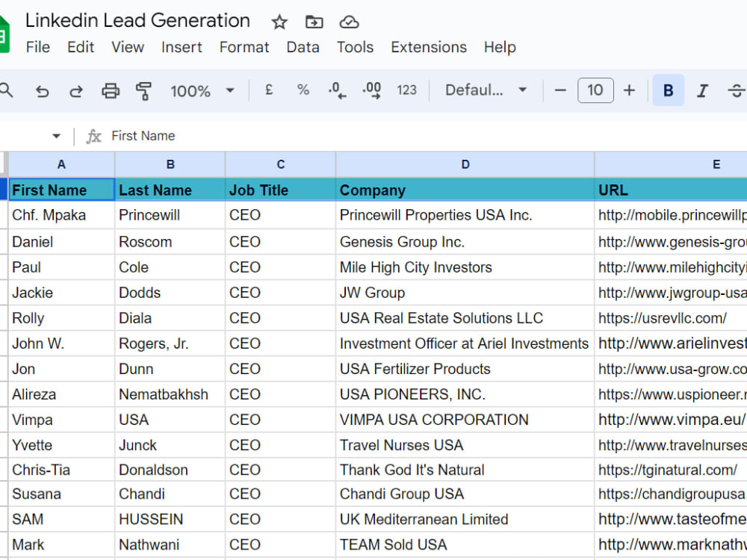Image resolution: width=747 pixels, height=560 pixels.
Task: Expand the name box dropdown arrow
Action: click(x=56, y=136)
